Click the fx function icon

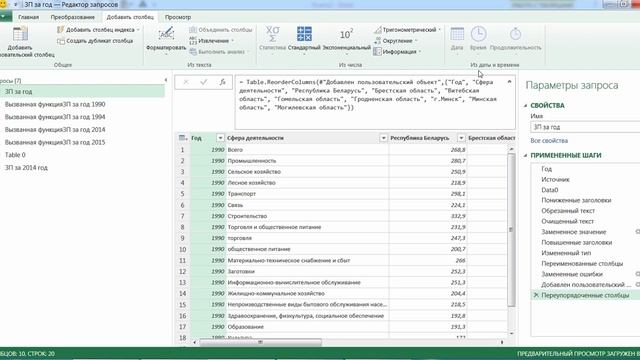[x=222, y=82]
